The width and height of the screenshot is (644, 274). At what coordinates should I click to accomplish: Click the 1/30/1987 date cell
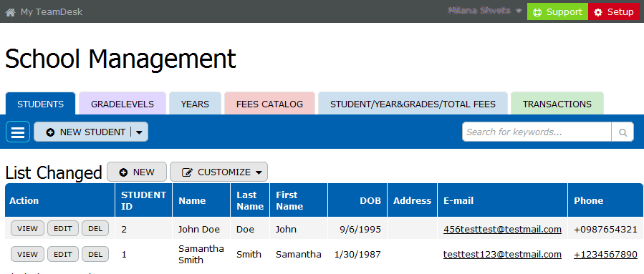click(357, 254)
